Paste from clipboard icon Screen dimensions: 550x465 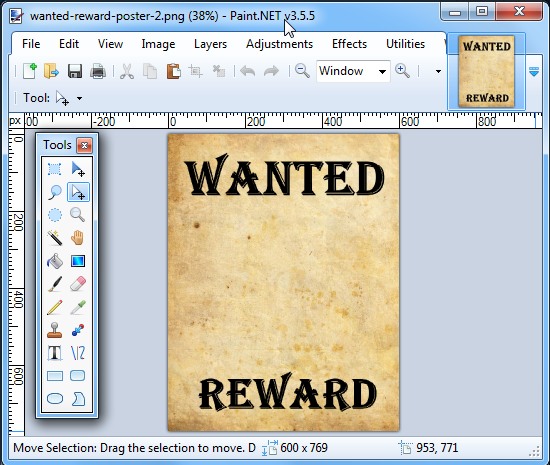click(173, 71)
